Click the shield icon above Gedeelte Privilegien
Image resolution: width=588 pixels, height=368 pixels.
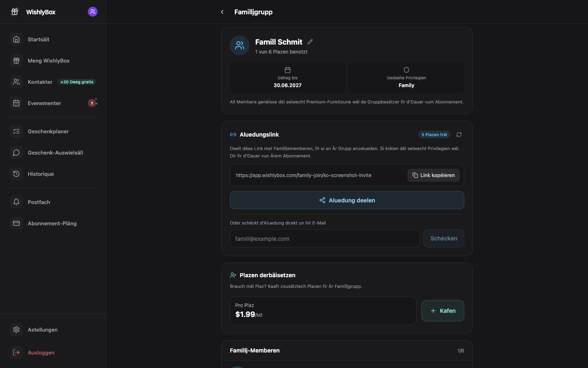(x=406, y=70)
